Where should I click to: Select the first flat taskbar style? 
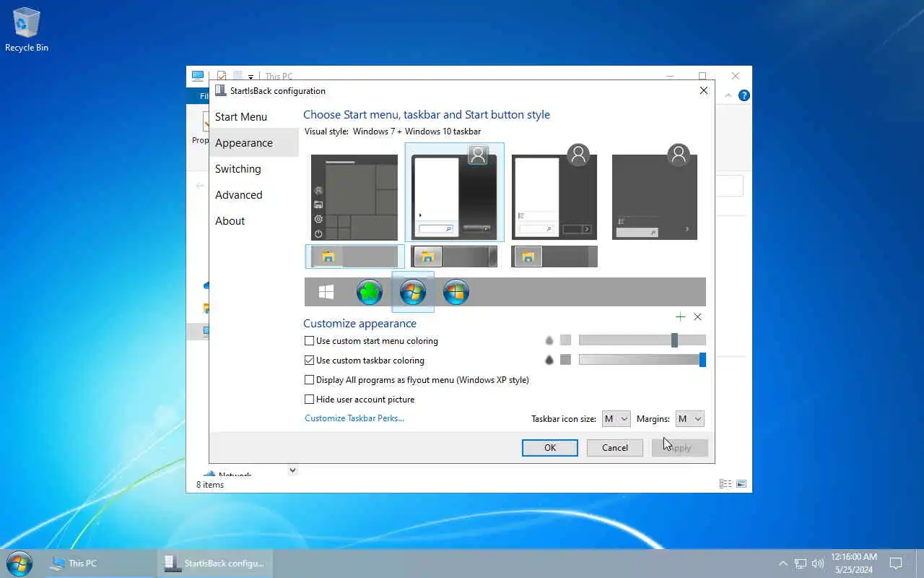[354, 256]
